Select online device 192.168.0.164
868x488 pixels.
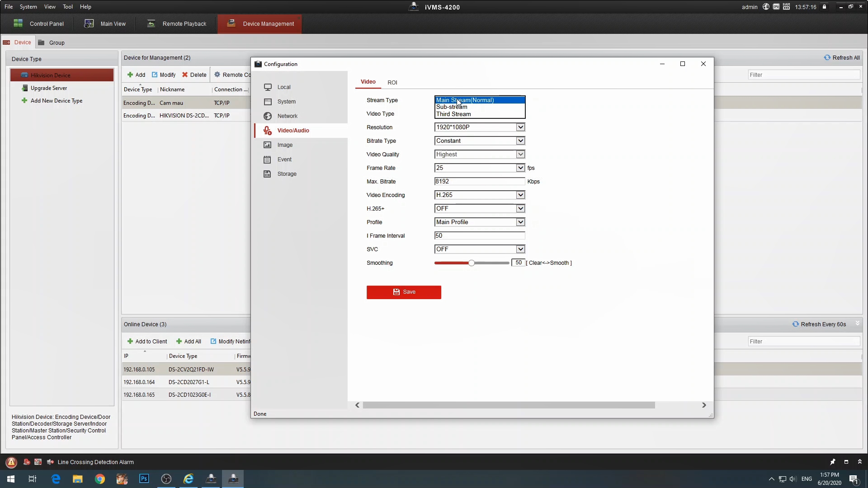186,382
